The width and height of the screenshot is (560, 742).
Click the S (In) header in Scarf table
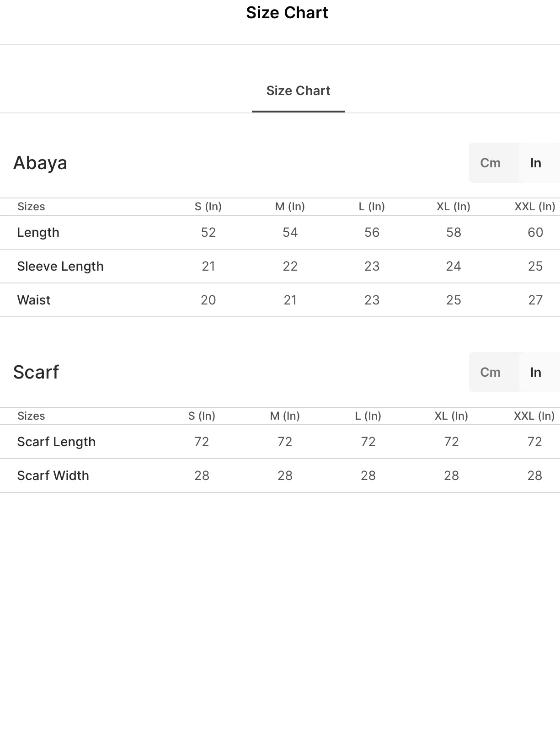click(202, 416)
